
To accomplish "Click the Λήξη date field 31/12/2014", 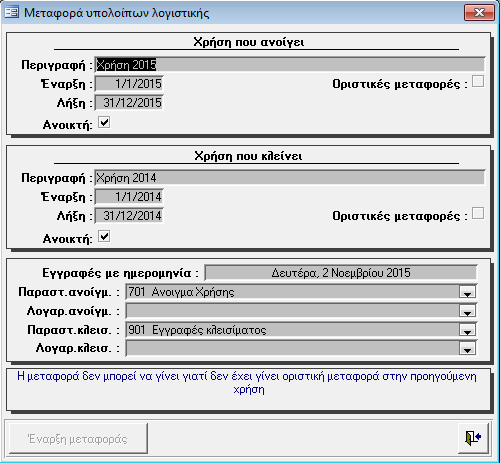I will click(x=129, y=216).
